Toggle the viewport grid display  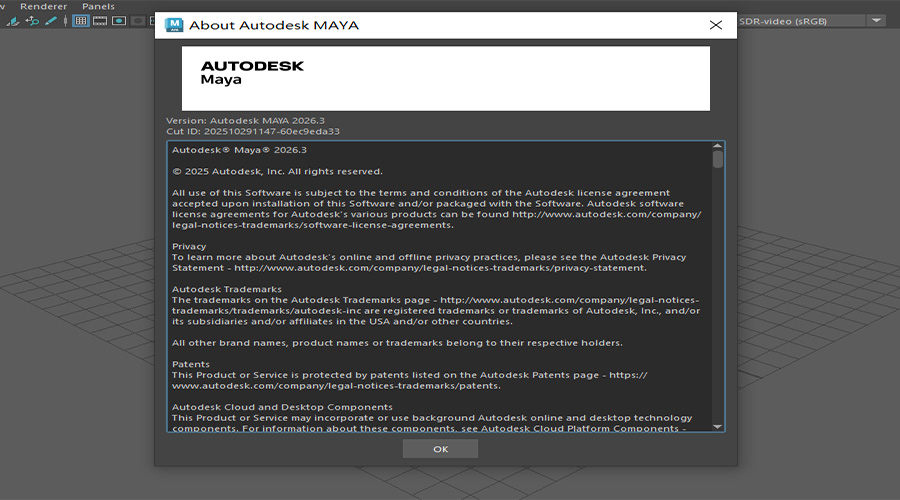[x=81, y=20]
